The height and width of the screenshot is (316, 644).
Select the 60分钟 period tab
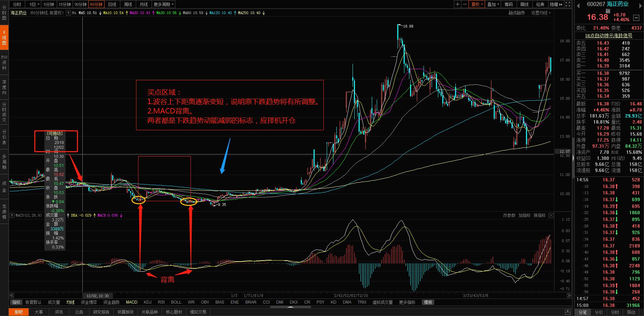96,4
